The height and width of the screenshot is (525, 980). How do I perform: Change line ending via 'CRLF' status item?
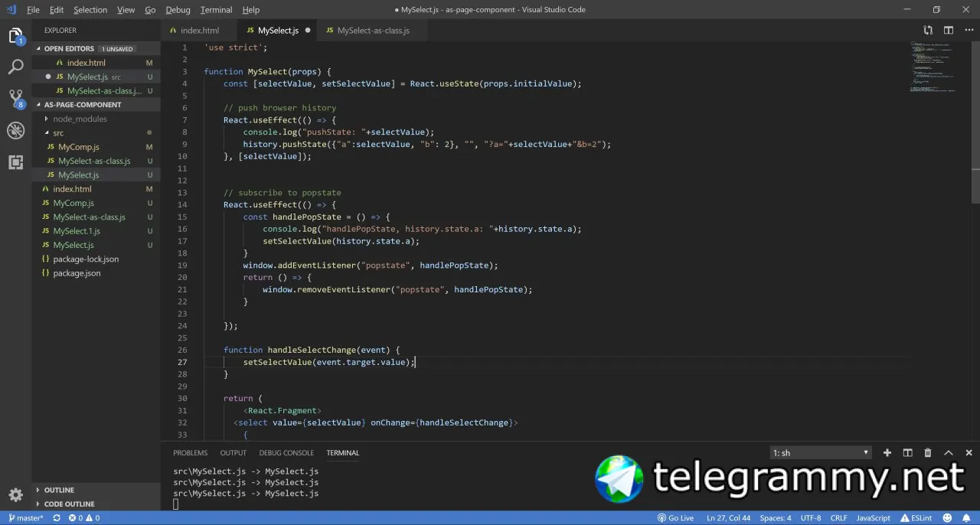[x=838, y=518]
